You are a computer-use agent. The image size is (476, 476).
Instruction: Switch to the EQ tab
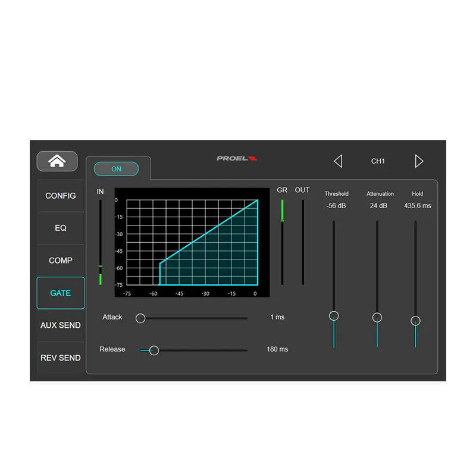[61, 228]
